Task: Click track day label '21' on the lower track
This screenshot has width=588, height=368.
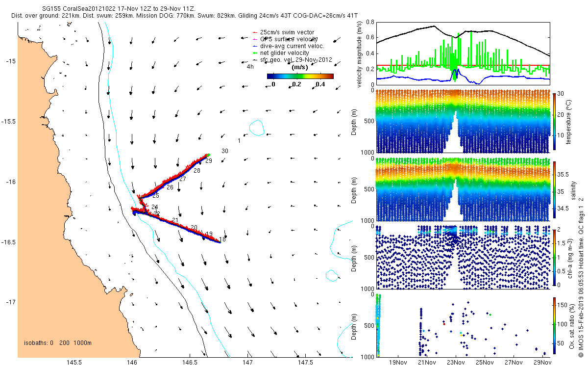Action: click(x=175, y=220)
